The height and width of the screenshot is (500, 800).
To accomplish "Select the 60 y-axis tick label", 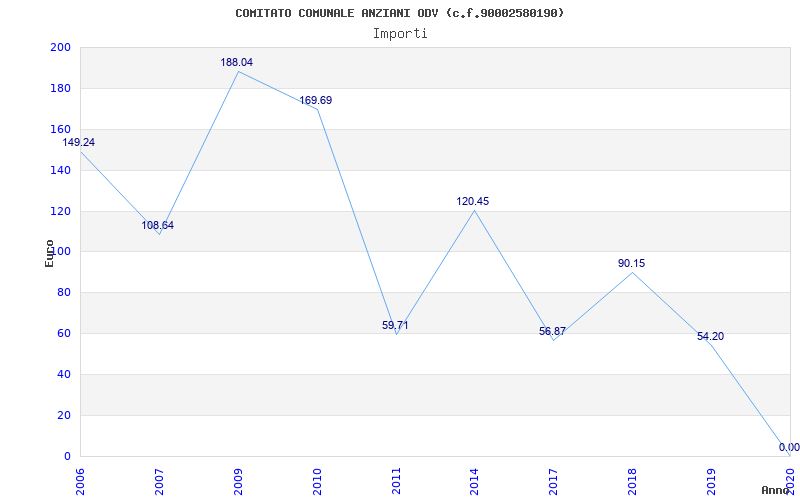I will click(64, 334).
